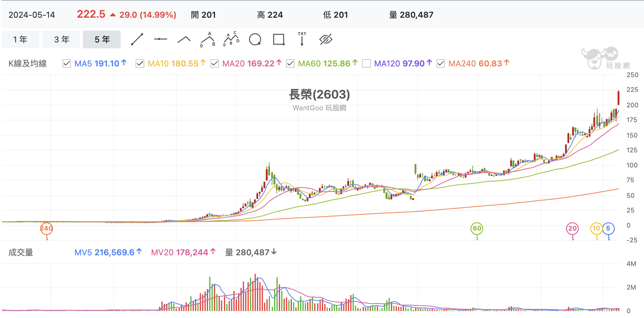Select the 5 年 time range

tap(102, 39)
